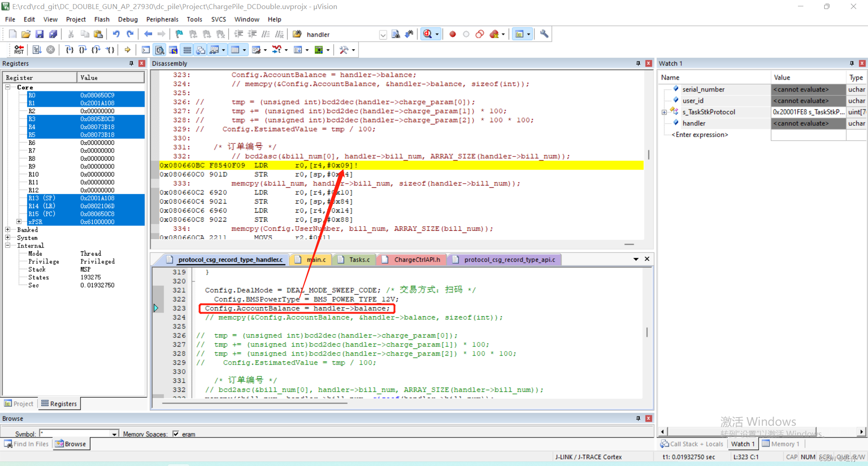Expand the xPSR register

(x=19, y=222)
